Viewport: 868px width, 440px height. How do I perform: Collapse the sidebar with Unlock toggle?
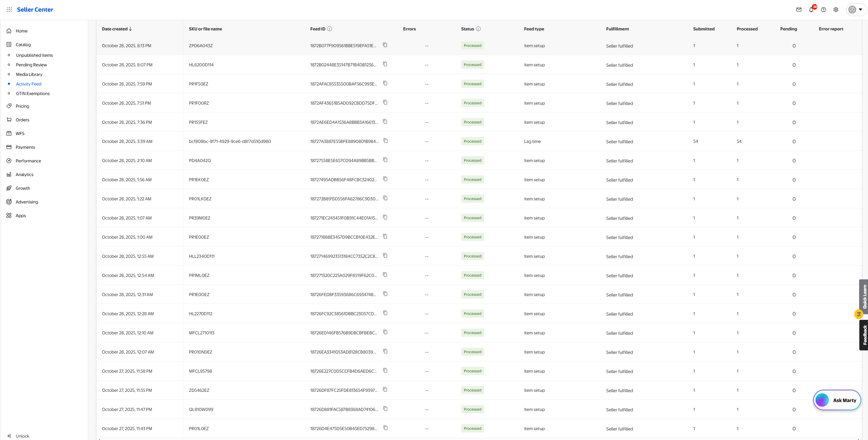coord(18,436)
